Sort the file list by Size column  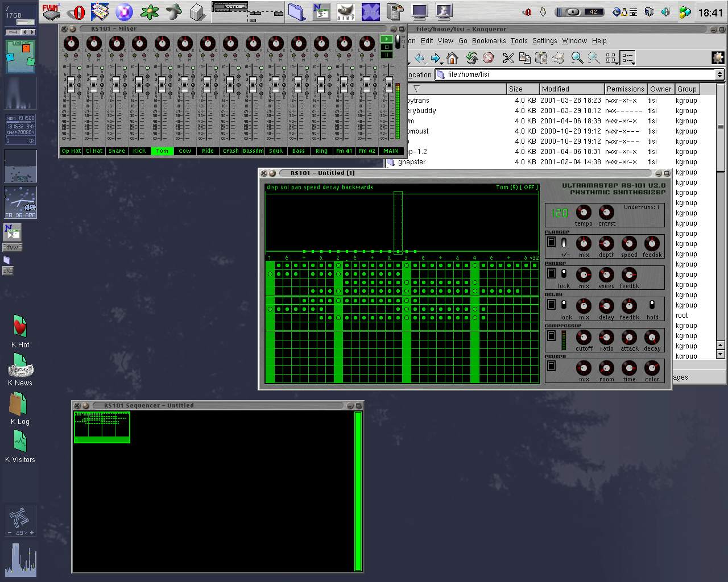(523, 89)
